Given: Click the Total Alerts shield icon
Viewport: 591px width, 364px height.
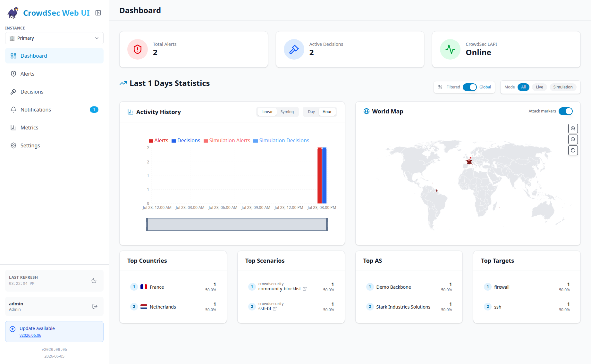Looking at the screenshot, I should [x=138, y=49].
